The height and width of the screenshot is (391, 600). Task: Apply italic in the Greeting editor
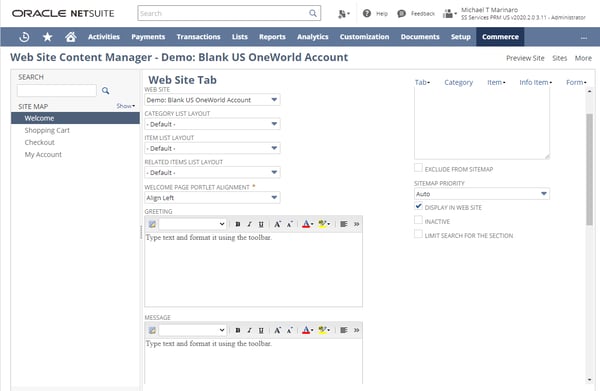point(249,224)
